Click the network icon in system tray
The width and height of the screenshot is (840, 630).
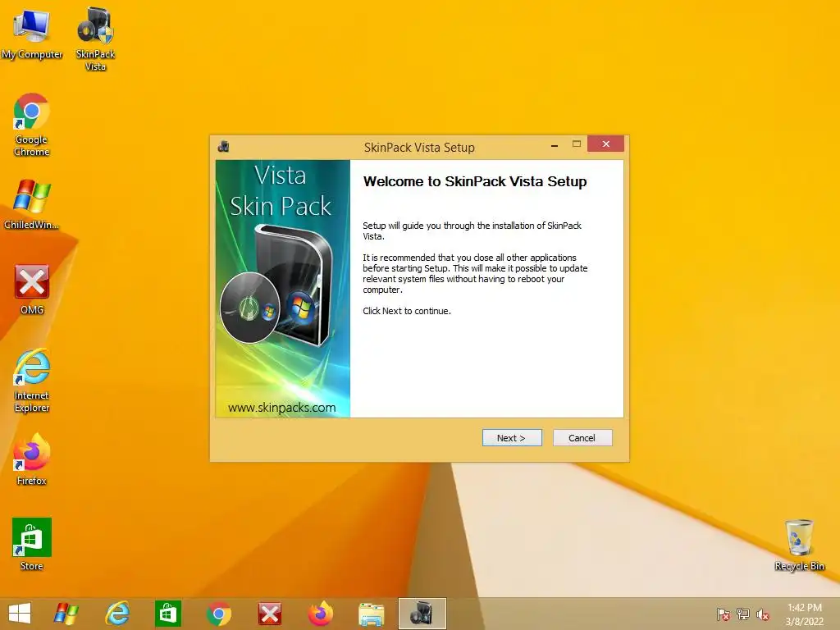743,614
